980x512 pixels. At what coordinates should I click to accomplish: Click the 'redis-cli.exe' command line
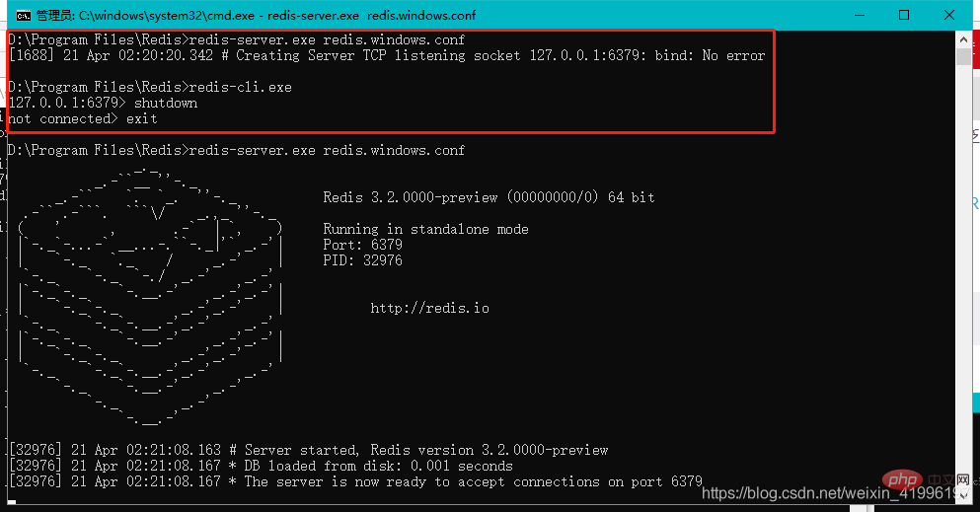150,87
